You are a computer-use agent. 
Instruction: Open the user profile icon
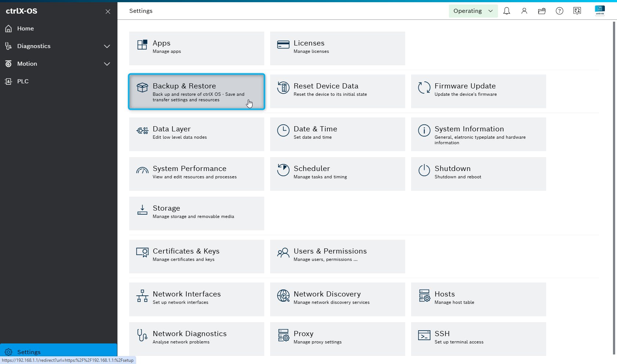(x=524, y=11)
